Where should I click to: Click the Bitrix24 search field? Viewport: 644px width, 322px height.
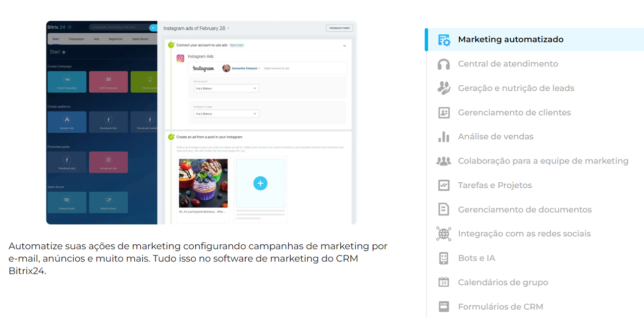pyautogui.click(x=119, y=27)
